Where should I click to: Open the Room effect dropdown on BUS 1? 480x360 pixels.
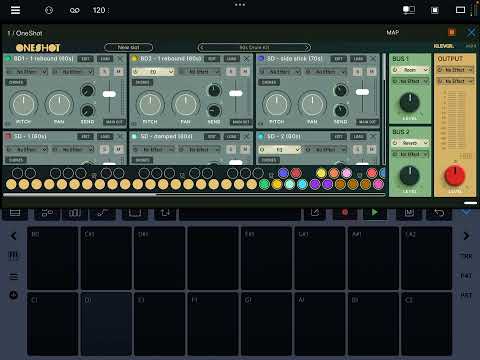(x=410, y=70)
